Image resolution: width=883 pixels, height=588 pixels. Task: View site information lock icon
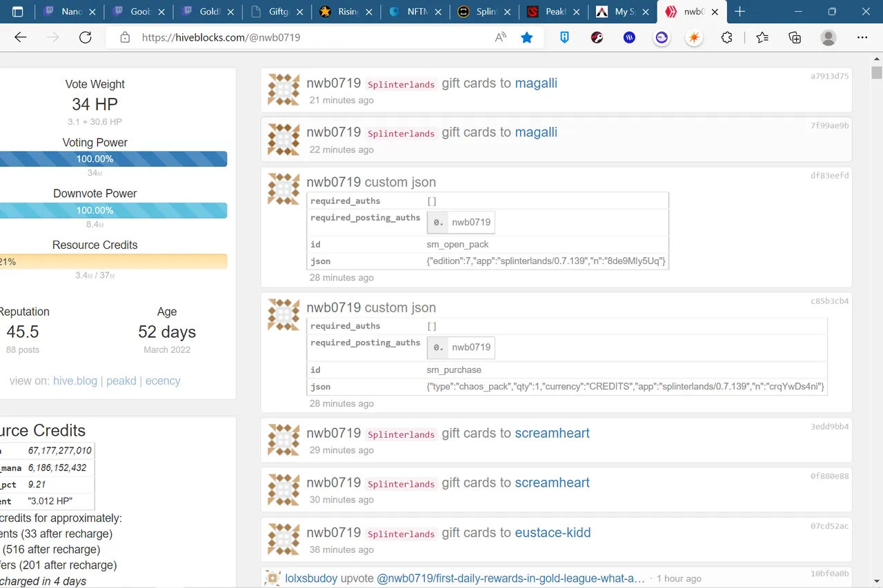125,38
